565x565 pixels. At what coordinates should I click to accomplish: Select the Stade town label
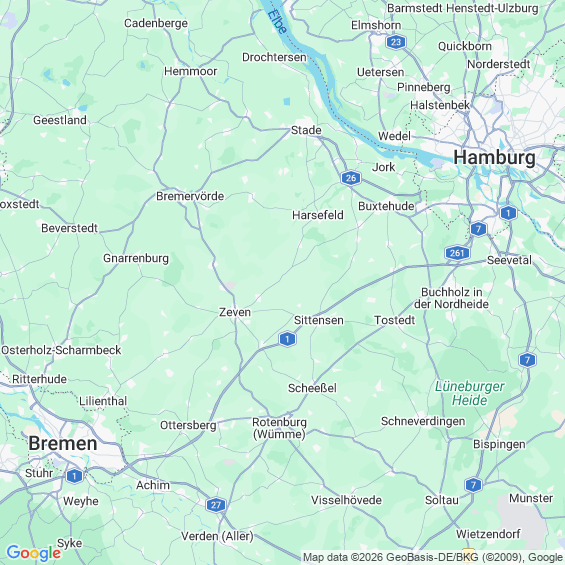[306, 130]
